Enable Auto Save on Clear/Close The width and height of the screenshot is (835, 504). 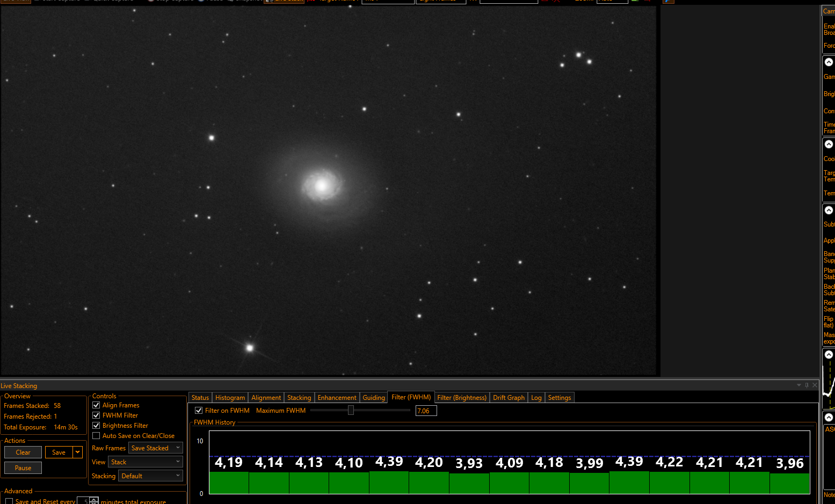click(96, 436)
